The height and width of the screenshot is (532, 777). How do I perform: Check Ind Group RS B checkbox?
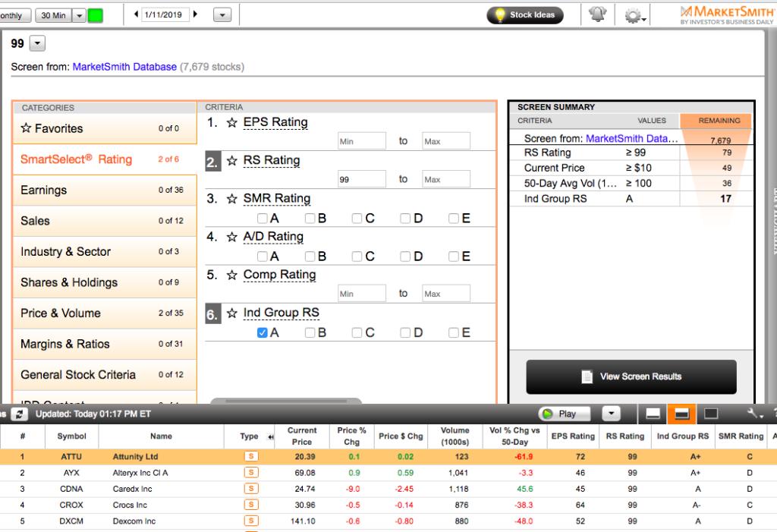[x=310, y=332]
